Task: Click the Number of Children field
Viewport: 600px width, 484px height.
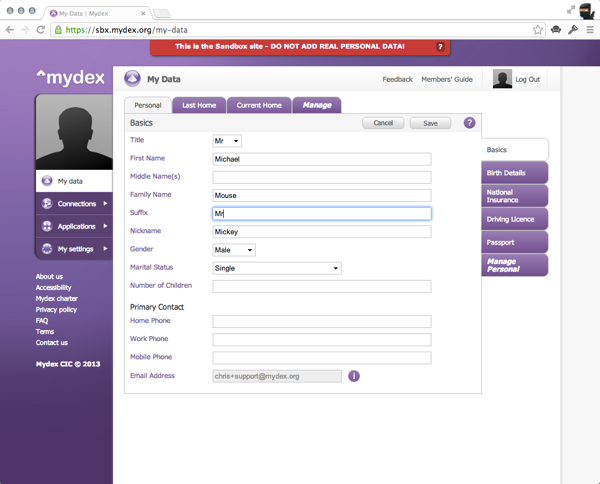Action: pos(322,286)
